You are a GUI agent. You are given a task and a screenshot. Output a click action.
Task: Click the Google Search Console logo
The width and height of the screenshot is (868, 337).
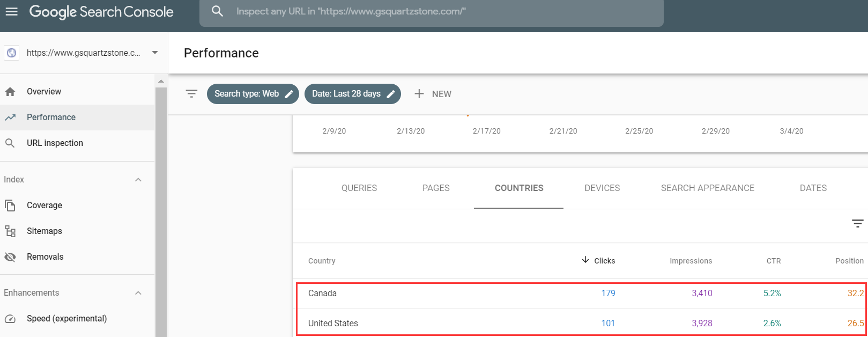(101, 12)
